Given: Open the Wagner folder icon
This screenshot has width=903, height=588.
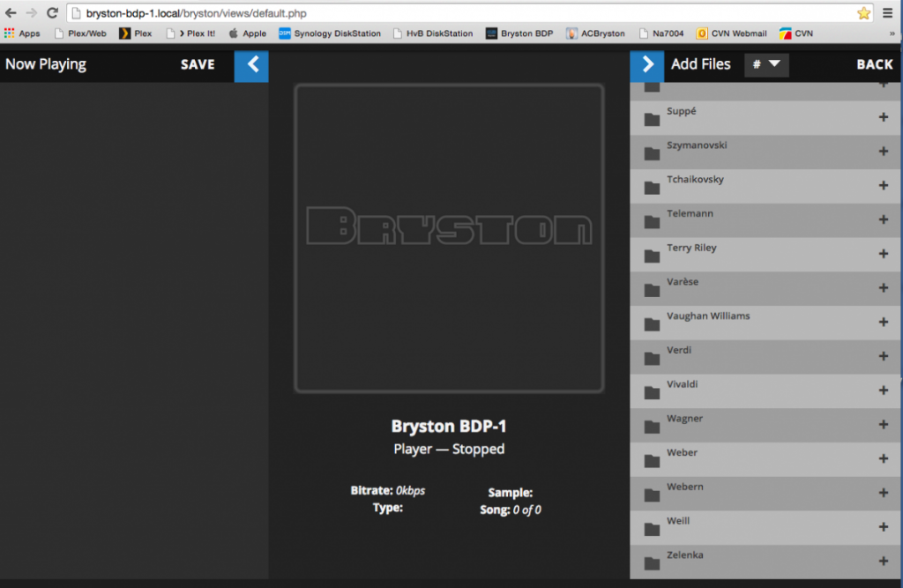Looking at the screenshot, I should (x=652, y=427).
